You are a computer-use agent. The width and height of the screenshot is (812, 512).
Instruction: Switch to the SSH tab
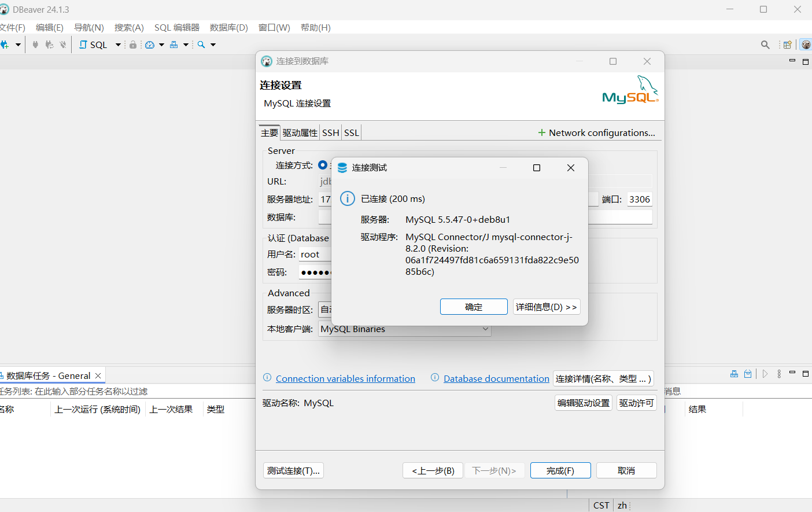(331, 132)
